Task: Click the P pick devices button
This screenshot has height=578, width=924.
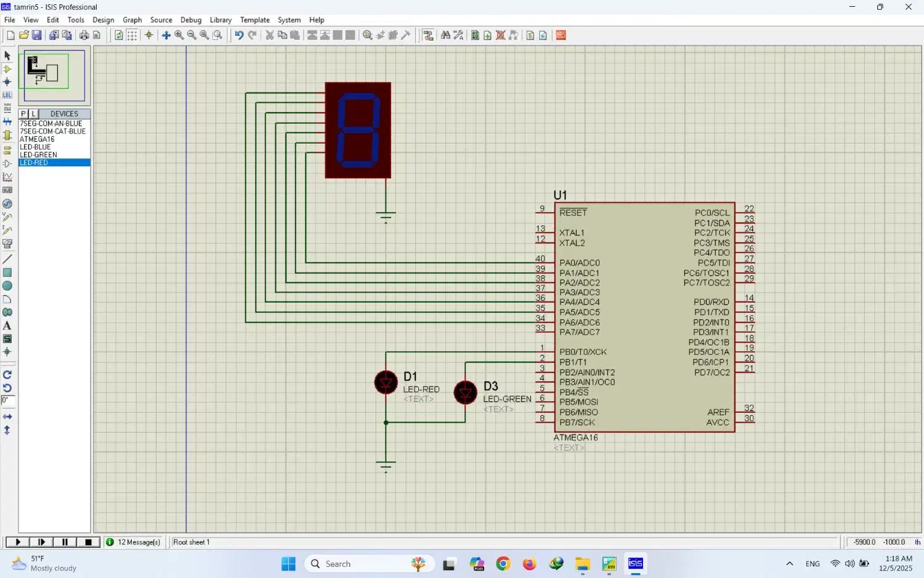Action: click(23, 114)
